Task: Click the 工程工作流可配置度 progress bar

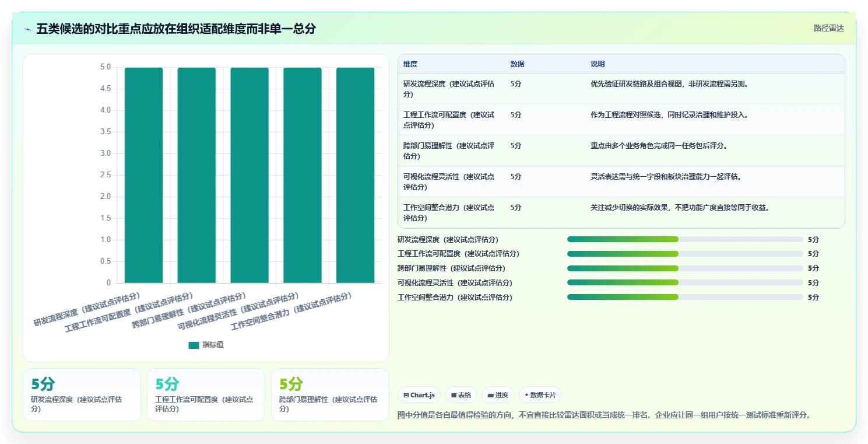Action: pyautogui.click(x=685, y=254)
